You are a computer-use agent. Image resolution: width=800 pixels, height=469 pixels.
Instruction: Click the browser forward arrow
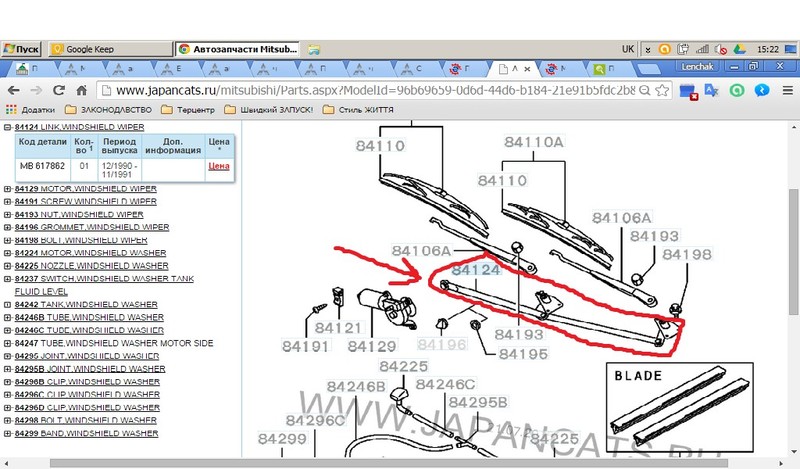[x=36, y=90]
